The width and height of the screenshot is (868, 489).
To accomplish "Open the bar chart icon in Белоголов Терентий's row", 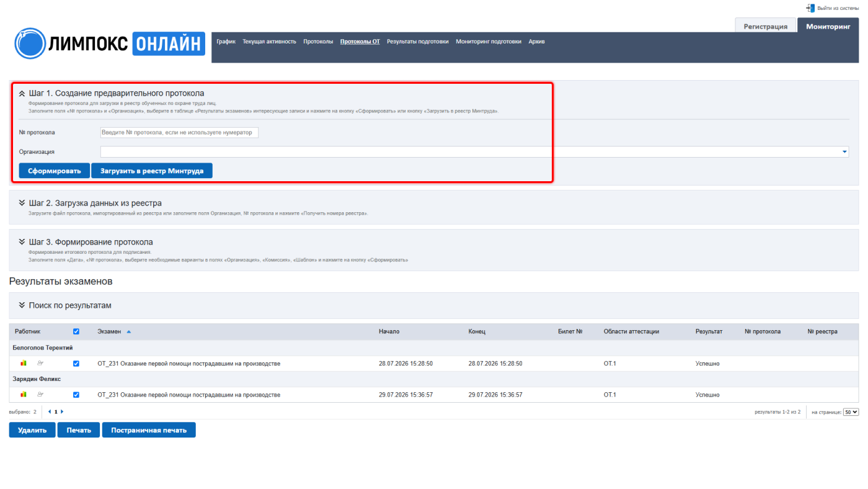I will coord(24,363).
